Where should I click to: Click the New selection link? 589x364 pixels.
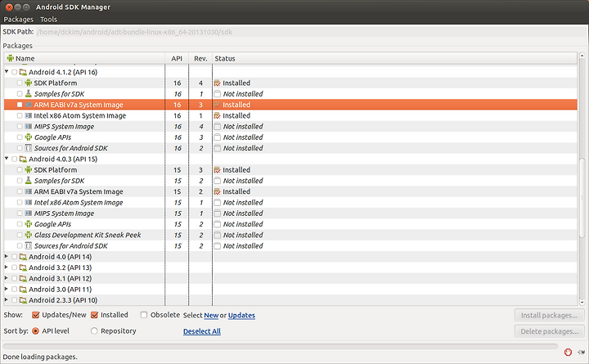[x=211, y=316]
